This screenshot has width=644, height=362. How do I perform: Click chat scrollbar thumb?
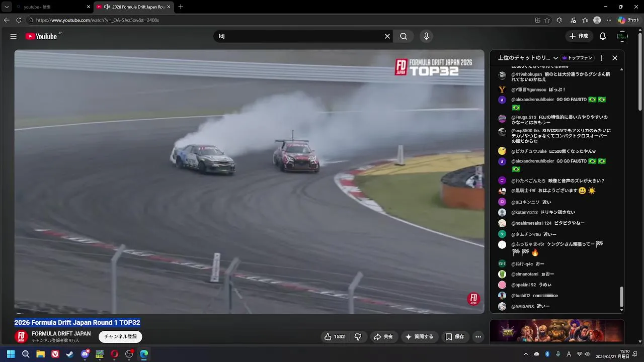coord(621,297)
